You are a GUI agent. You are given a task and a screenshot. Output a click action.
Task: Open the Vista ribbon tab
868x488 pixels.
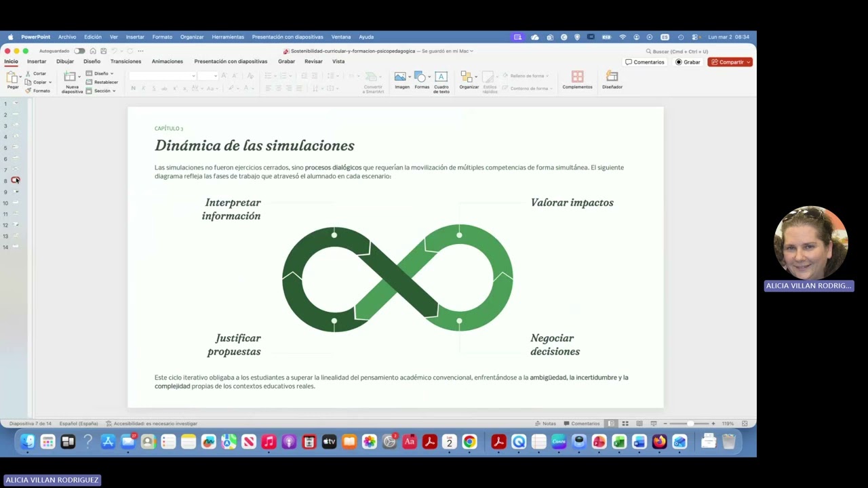(x=338, y=61)
